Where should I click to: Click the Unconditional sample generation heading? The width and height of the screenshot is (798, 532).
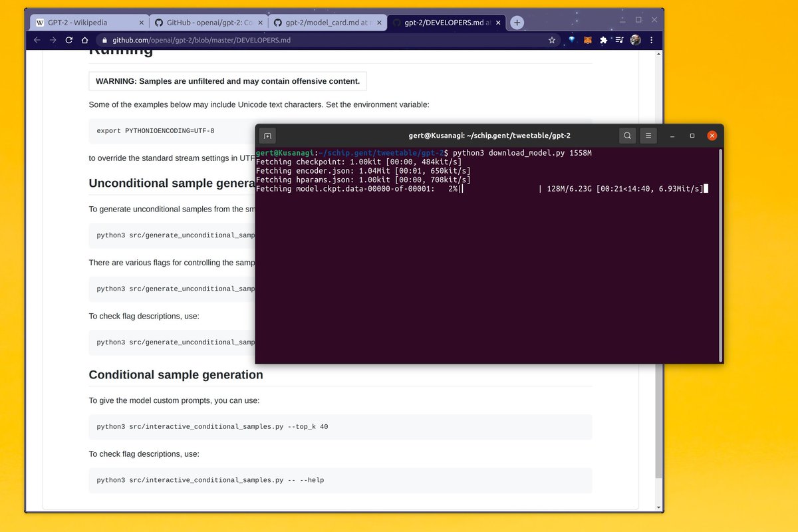click(172, 184)
